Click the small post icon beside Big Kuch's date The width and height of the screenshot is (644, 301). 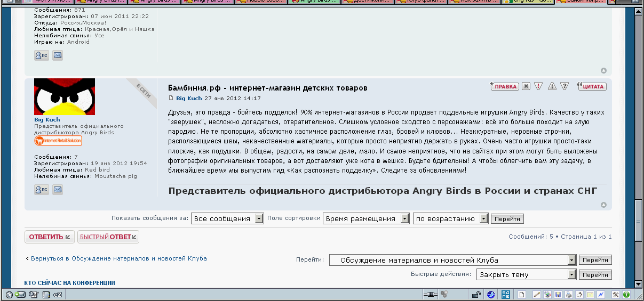(171, 99)
